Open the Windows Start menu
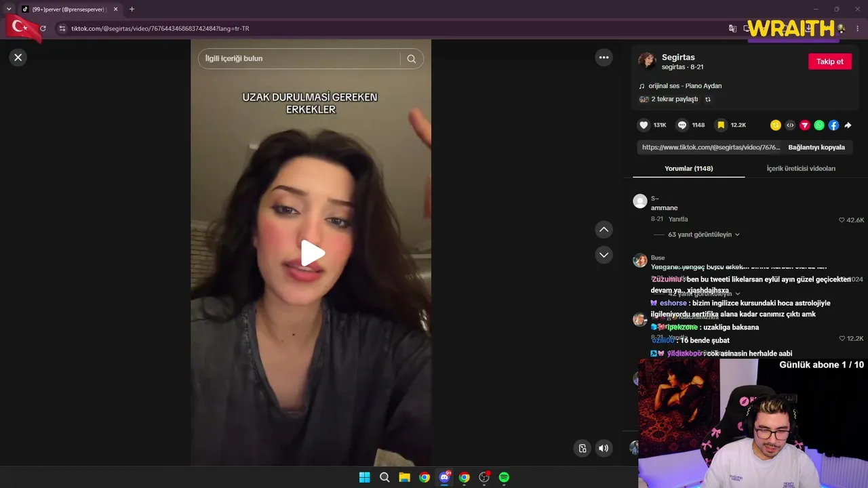Image resolution: width=868 pixels, height=488 pixels. tap(364, 477)
